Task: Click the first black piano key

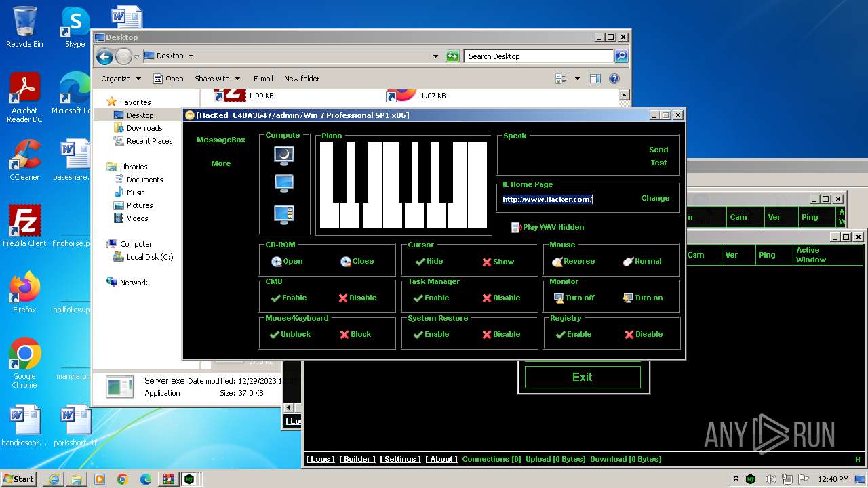Action: [x=339, y=172]
